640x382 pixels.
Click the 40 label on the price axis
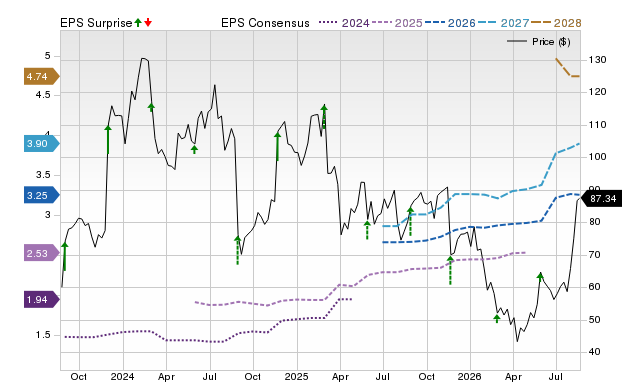click(x=595, y=351)
